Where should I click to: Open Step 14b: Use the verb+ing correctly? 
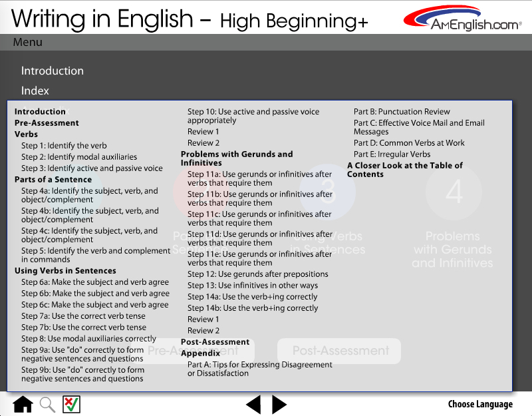[253, 308]
